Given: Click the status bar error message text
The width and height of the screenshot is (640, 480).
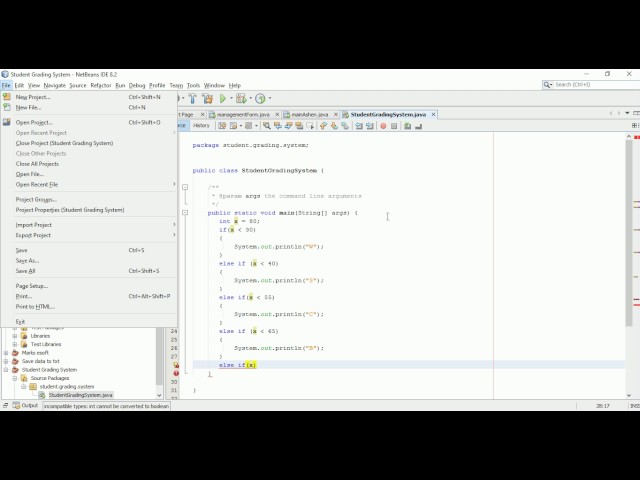Looking at the screenshot, I should [106, 406].
